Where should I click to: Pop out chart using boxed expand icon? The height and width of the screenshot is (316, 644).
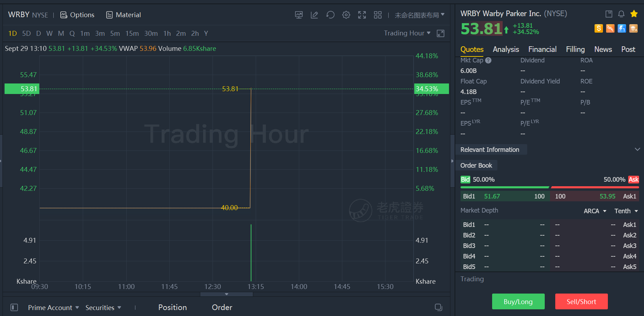click(x=441, y=33)
